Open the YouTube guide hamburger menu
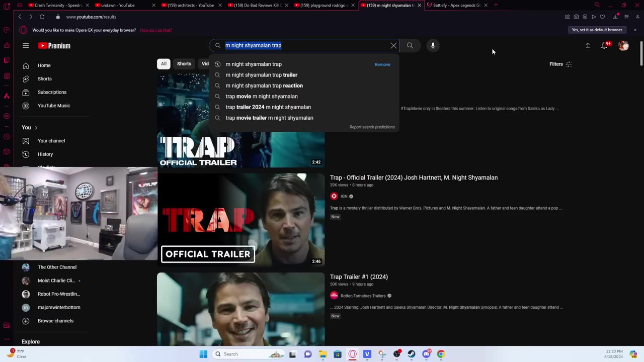Image resolution: width=644 pixels, height=362 pixels. pyautogui.click(x=26, y=46)
